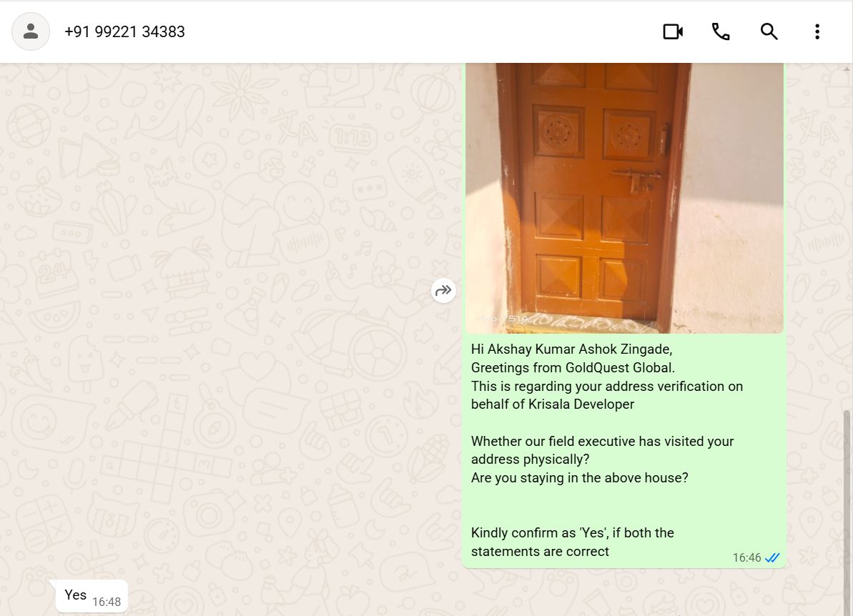Click the 'Hi Akshay Kumar Ashok Zingade' greeting line

click(x=572, y=349)
